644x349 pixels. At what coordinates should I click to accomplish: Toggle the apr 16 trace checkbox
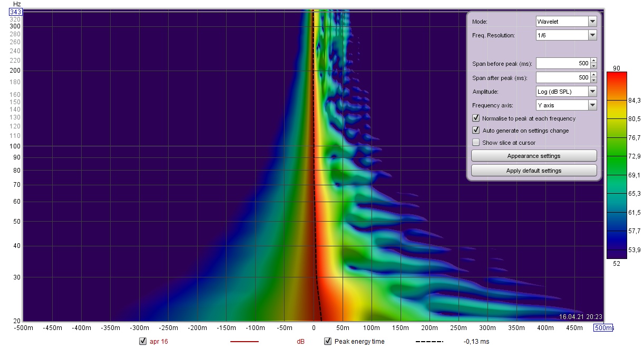click(x=142, y=341)
